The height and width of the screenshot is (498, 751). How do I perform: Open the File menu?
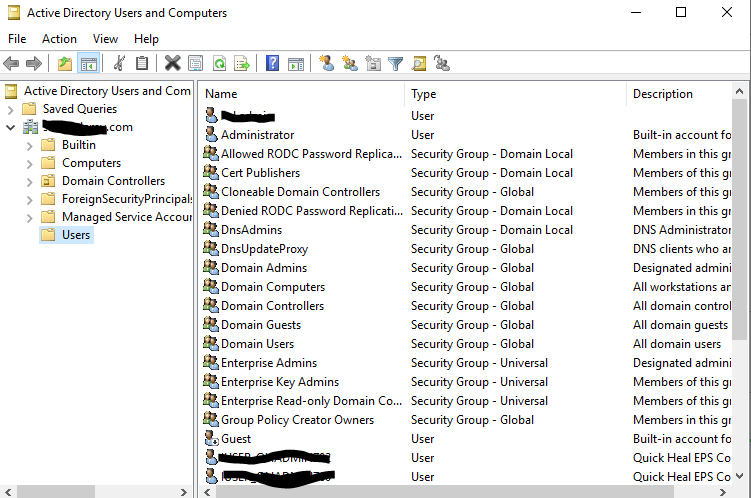(17, 39)
